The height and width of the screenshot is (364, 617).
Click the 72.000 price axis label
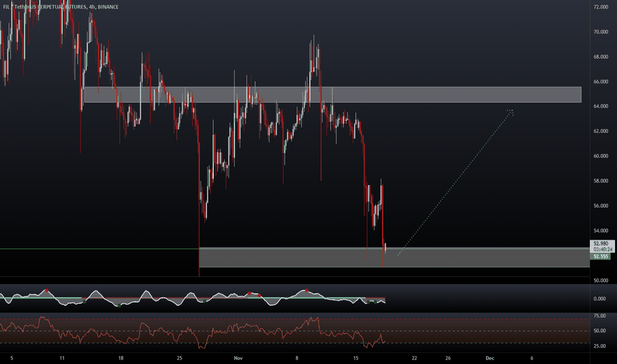[x=601, y=7]
